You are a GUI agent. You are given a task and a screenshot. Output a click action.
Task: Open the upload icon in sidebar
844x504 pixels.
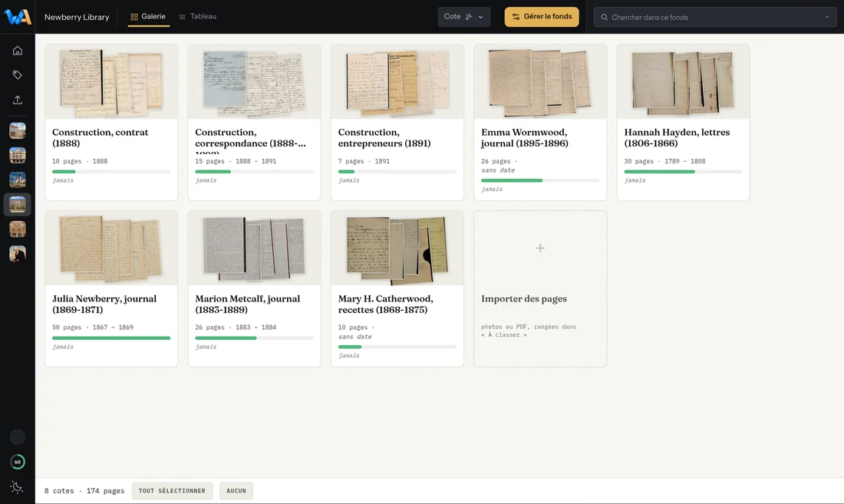[17, 100]
